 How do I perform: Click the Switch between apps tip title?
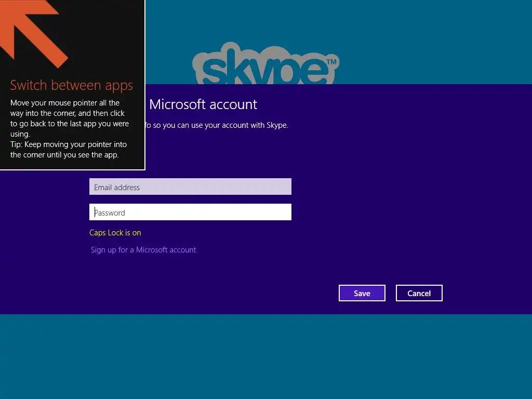pyautogui.click(x=72, y=86)
